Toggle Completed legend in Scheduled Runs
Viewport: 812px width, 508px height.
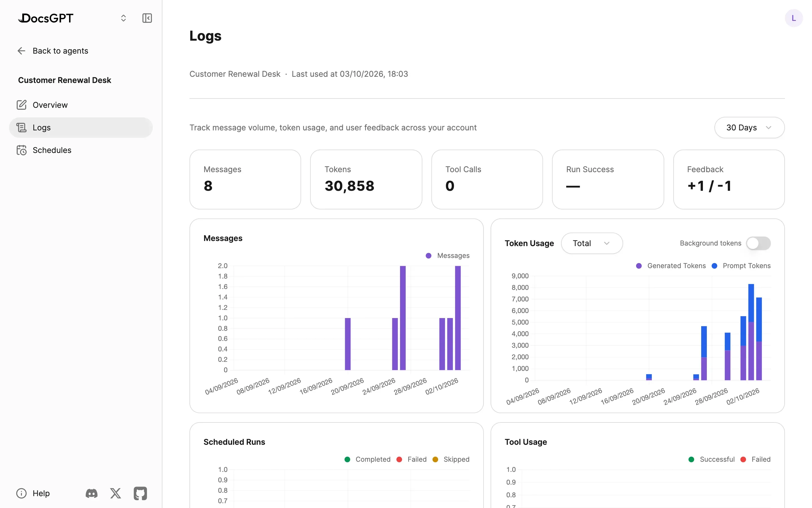(367, 459)
